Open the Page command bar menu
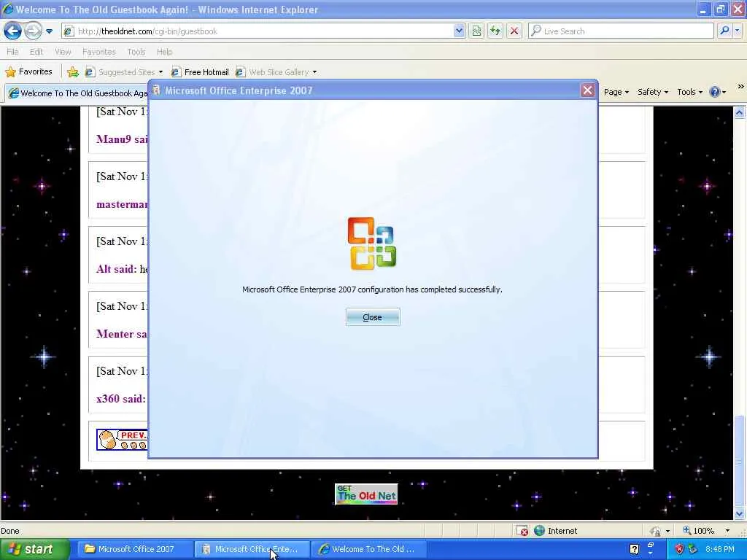 click(x=616, y=92)
